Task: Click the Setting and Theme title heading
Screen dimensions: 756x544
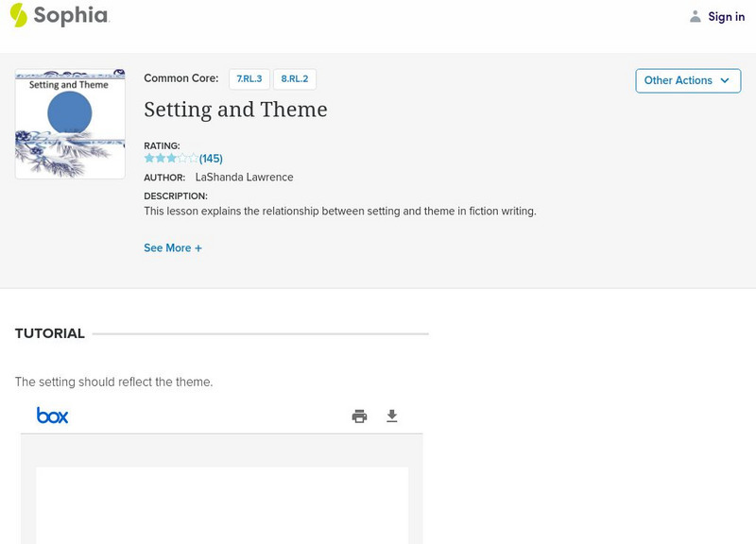Action: 235,110
